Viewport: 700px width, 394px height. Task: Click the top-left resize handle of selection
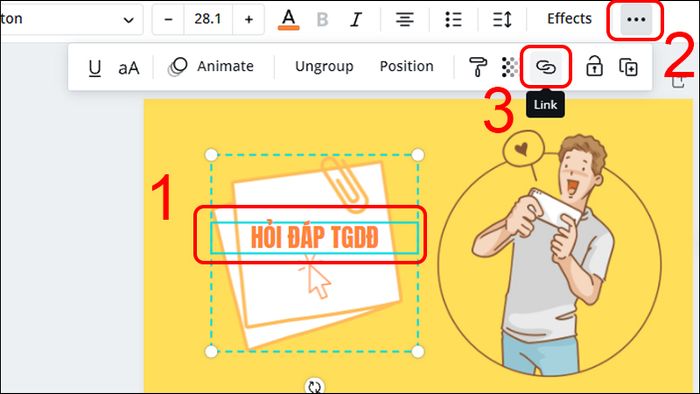click(x=211, y=155)
